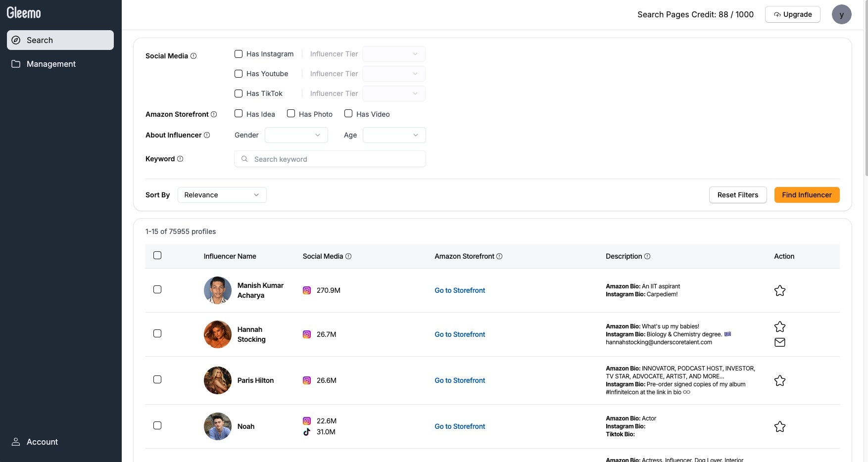Viewport: 868px width, 462px height.
Task: Click the user avatar 'y' icon
Action: coord(841,14)
